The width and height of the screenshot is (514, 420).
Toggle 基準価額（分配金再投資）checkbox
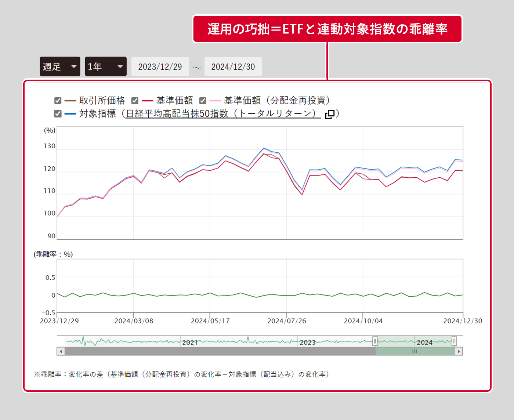click(203, 101)
